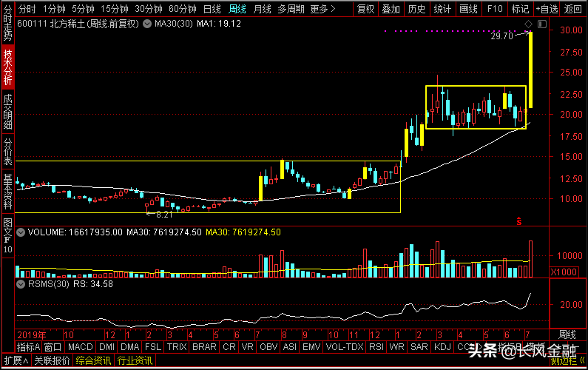This screenshot has height=370, width=588.
Task: Switch to WR indicator
Action: pyautogui.click(x=396, y=347)
